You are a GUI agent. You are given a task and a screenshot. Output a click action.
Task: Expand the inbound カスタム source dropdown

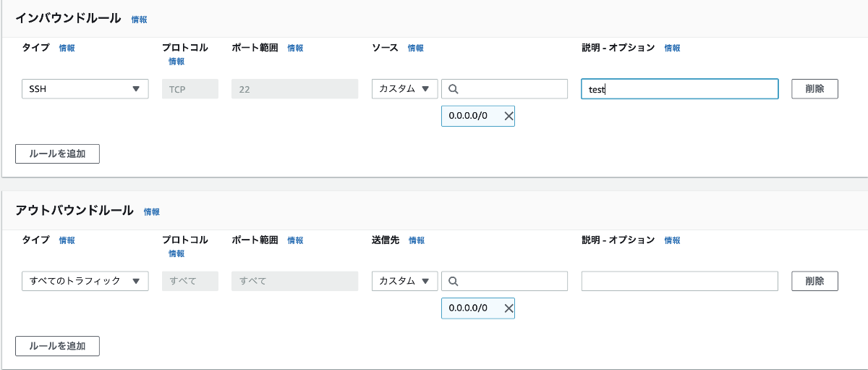point(404,89)
